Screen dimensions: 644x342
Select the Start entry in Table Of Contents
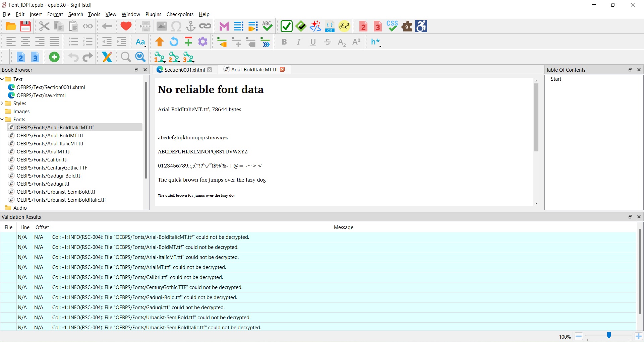(556, 79)
